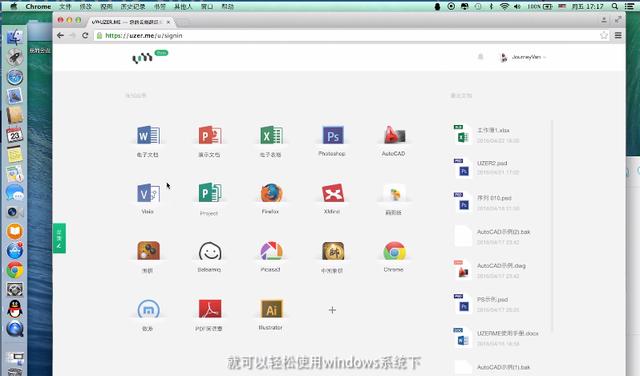Open the Excel spreadsheet app icon

tap(271, 135)
